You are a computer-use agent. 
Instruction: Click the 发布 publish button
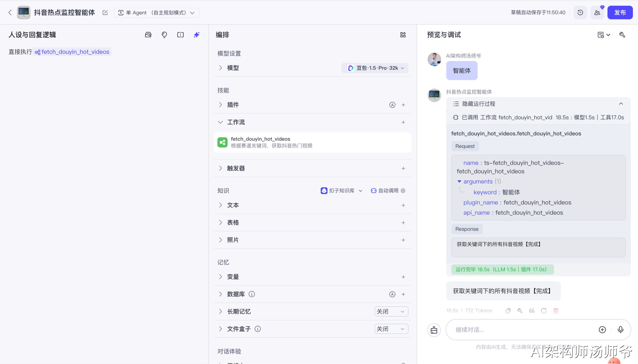[x=620, y=13]
